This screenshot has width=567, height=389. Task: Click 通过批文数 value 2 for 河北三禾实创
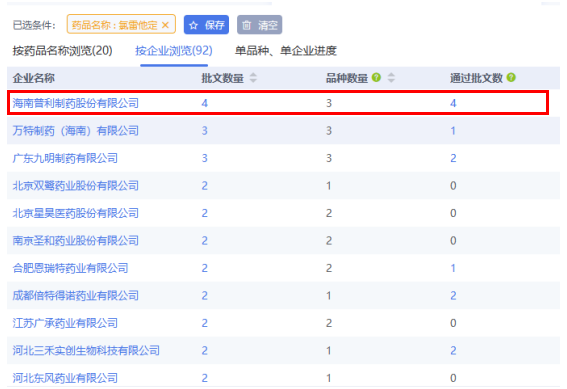click(x=453, y=351)
